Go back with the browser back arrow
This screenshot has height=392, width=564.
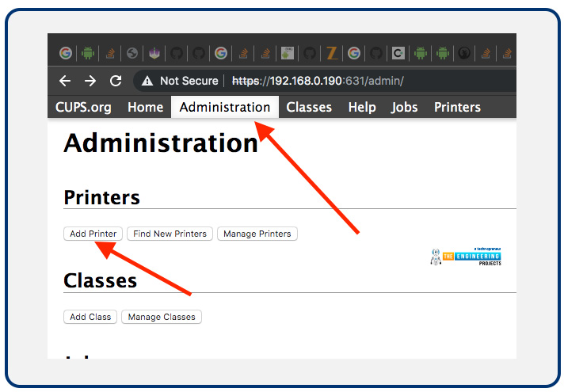[x=65, y=81]
